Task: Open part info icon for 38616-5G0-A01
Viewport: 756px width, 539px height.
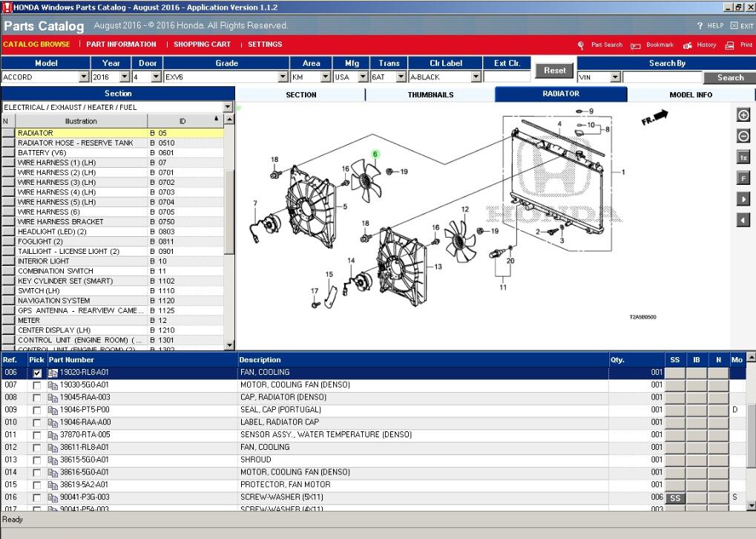Action: (53, 473)
